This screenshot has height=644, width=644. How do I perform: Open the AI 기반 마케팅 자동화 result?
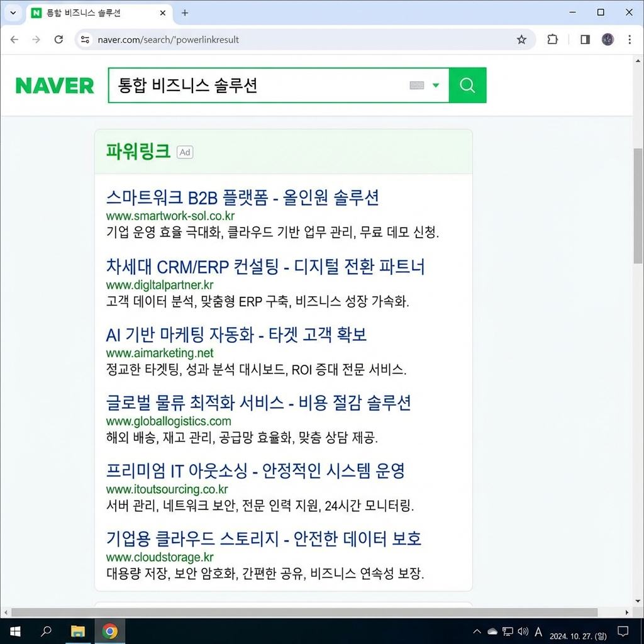point(236,335)
